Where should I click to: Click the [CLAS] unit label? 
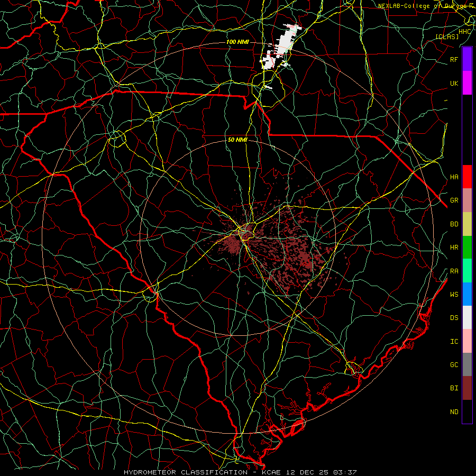click(447, 36)
